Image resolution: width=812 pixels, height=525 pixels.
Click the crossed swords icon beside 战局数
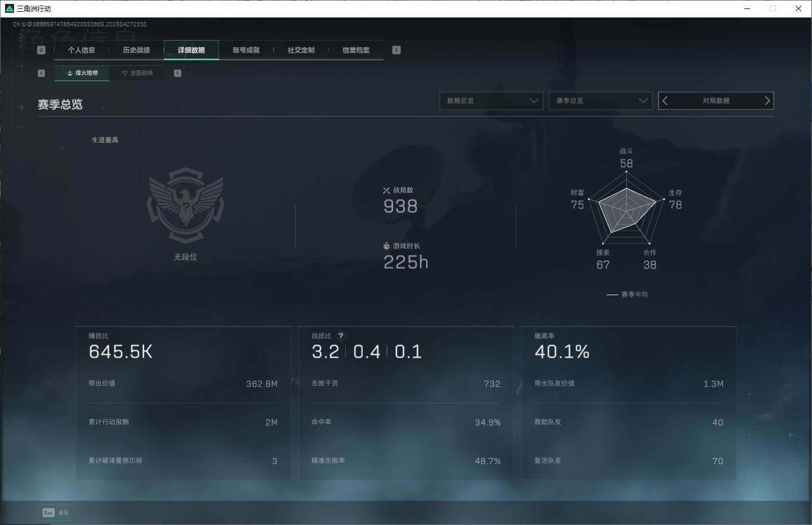click(x=386, y=190)
